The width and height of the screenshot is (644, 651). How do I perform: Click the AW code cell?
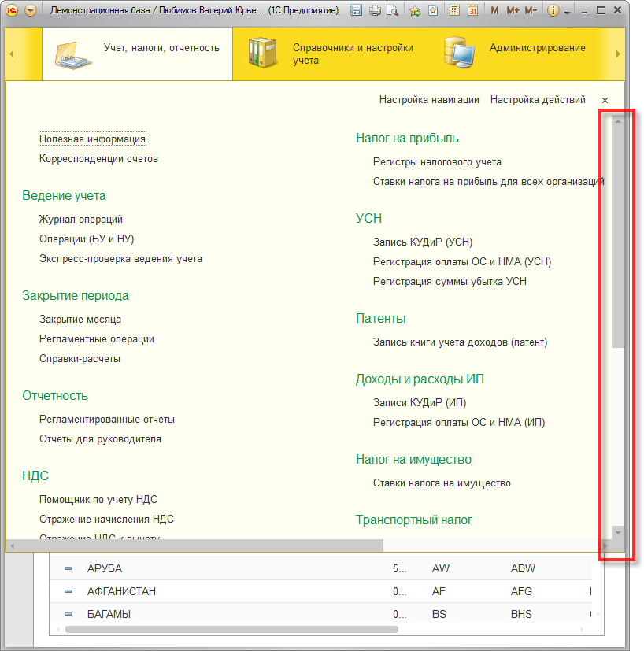tap(441, 568)
